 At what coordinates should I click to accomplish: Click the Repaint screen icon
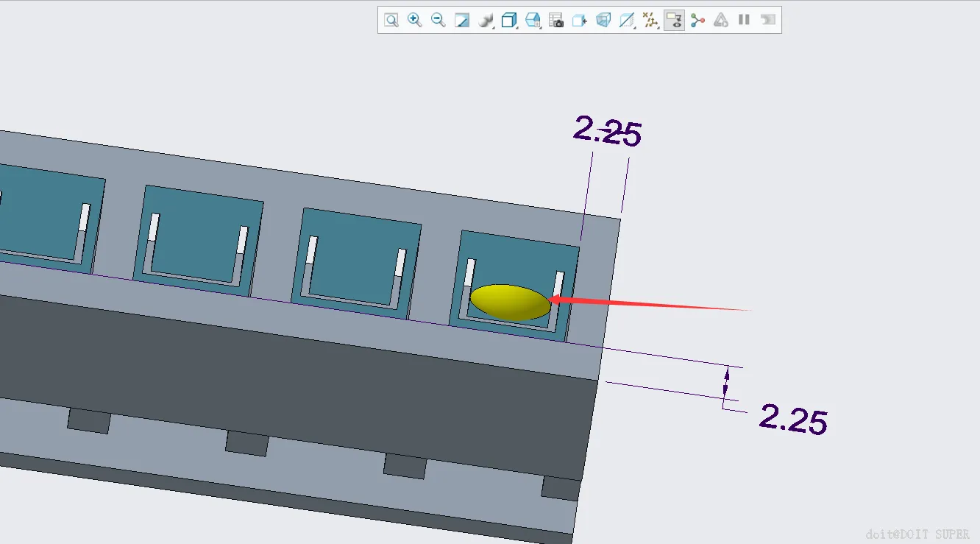(462, 21)
